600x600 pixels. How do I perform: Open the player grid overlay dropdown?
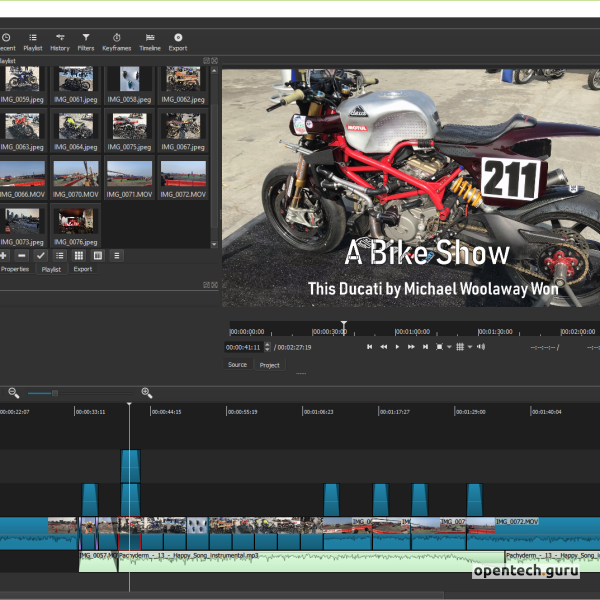pyautogui.click(x=470, y=347)
